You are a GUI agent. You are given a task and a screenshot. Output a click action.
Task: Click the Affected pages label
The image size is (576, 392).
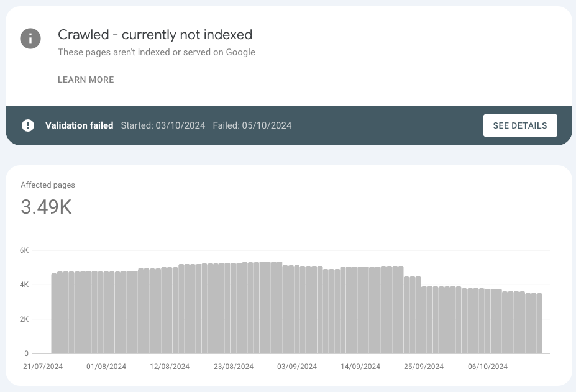tap(48, 185)
